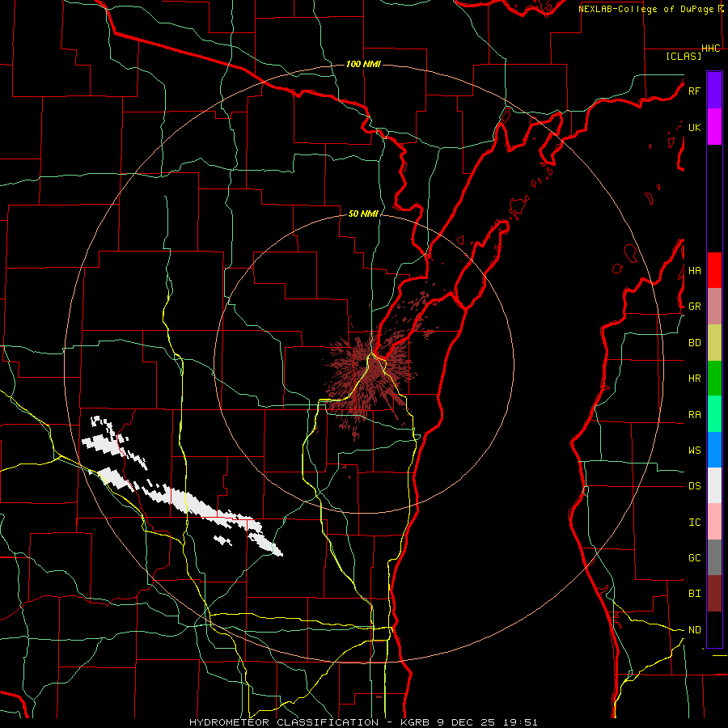Image resolution: width=728 pixels, height=728 pixels.
Task: Click the RA light green legend swatch
Action: click(x=714, y=414)
